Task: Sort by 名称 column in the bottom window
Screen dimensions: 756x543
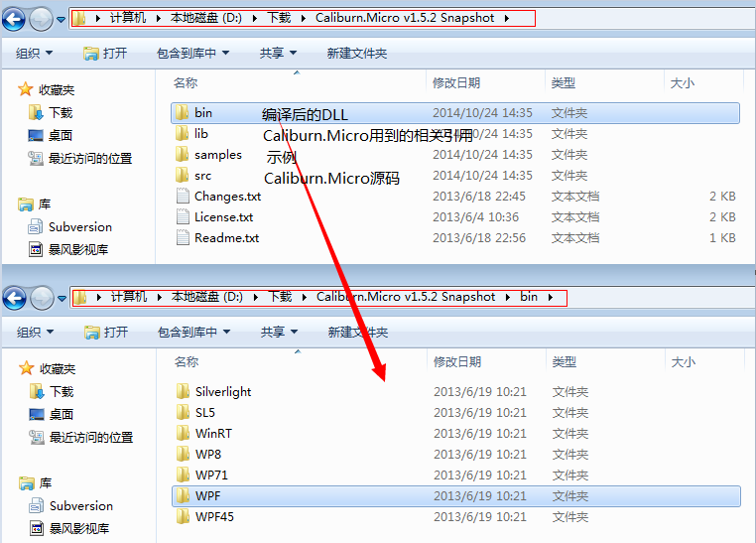Action: click(187, 361)
